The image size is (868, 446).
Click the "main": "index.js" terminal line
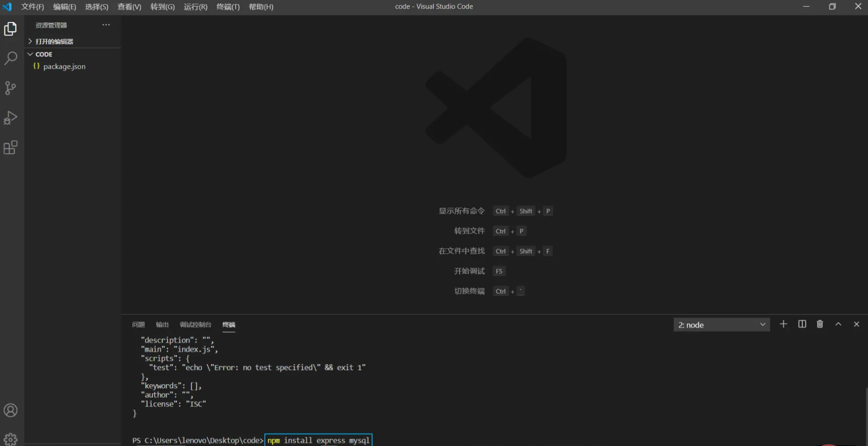click(x=179, y=349)
